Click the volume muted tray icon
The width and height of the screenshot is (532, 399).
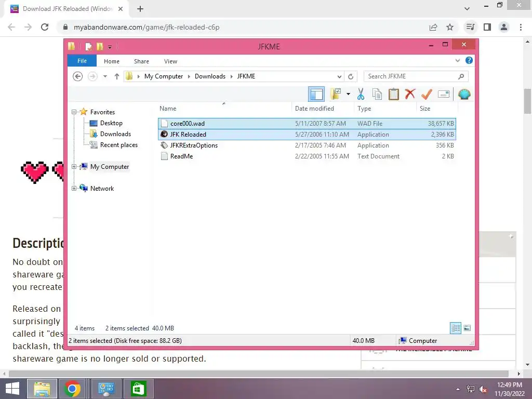point(483,389)
